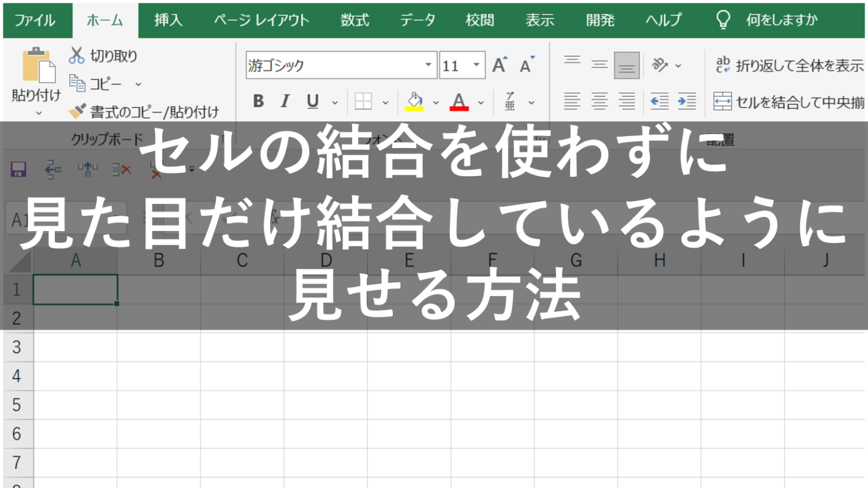Switch to the 校閲 (Review) tab
Viewport: 868px width, 488px height.
pos(480,20)
